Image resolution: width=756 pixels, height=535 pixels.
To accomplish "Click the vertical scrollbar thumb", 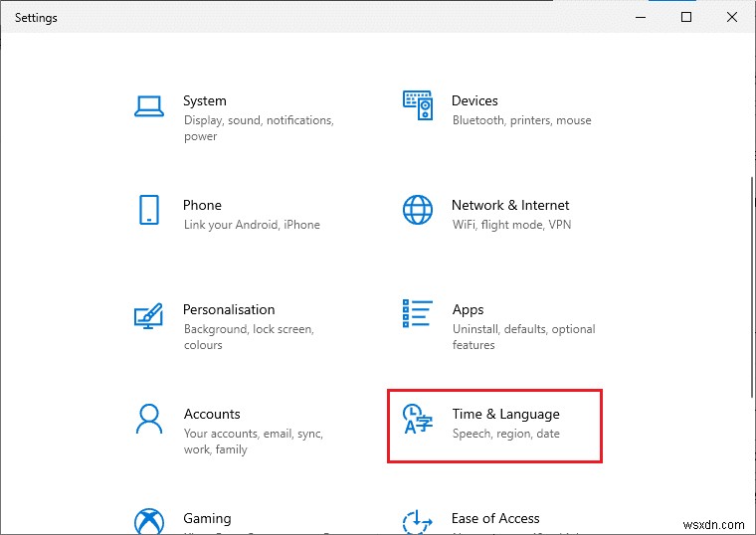I will point(753,287).
